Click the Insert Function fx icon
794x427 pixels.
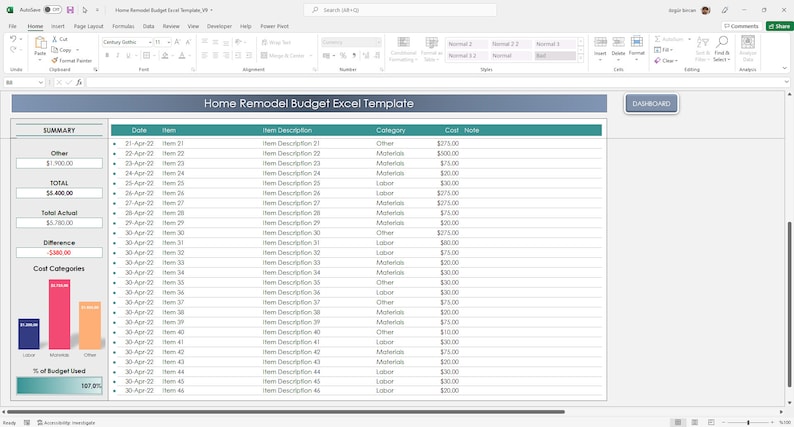click(x=79, y=82)
